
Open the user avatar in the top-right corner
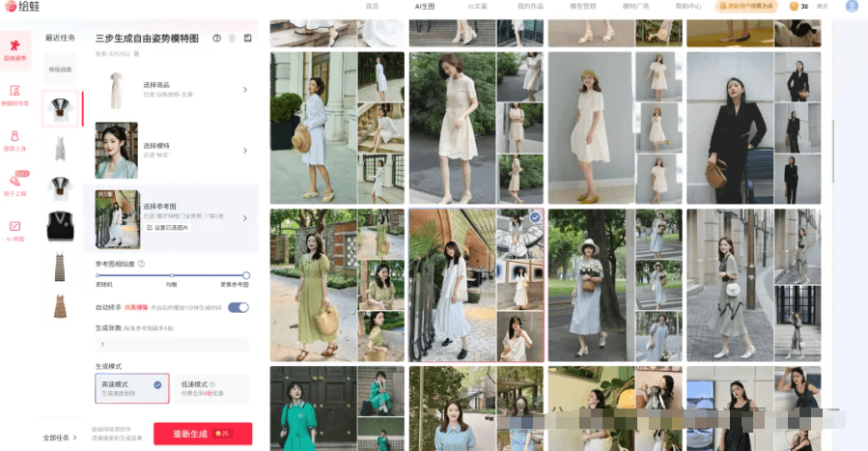tap(852, 6)
